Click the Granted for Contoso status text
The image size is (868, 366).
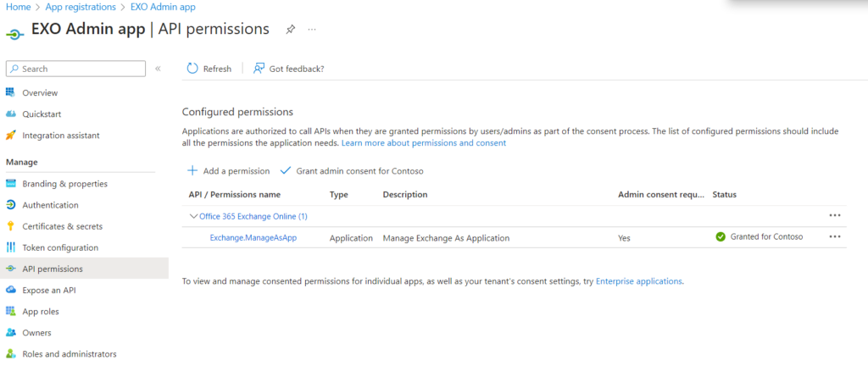pos(766,236)
